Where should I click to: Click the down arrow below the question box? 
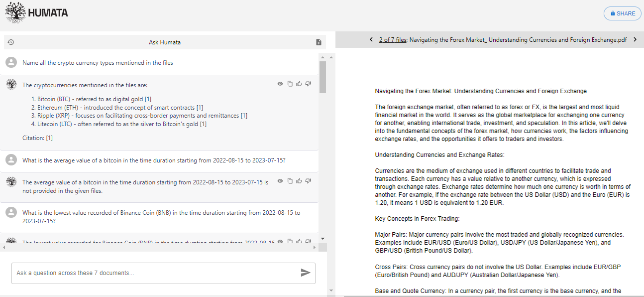coord(330,290)
